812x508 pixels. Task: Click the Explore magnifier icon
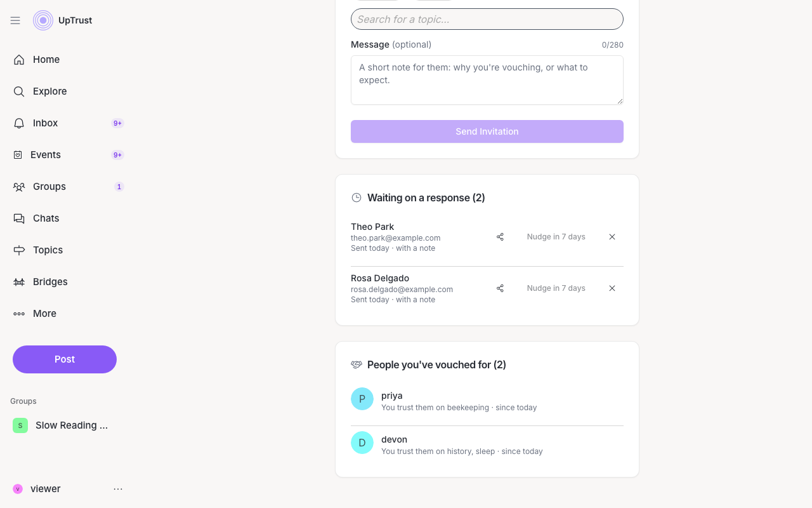[x=19, y=91]
